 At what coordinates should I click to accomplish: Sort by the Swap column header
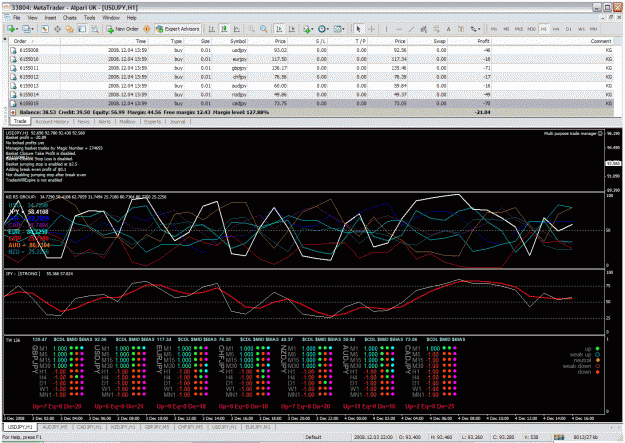click(x=427, y=41)
